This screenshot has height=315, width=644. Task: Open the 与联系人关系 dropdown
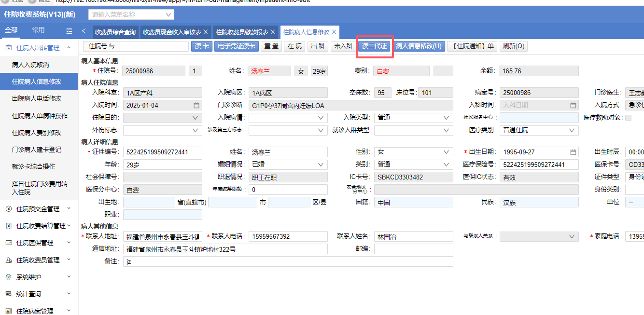point(572,237)
